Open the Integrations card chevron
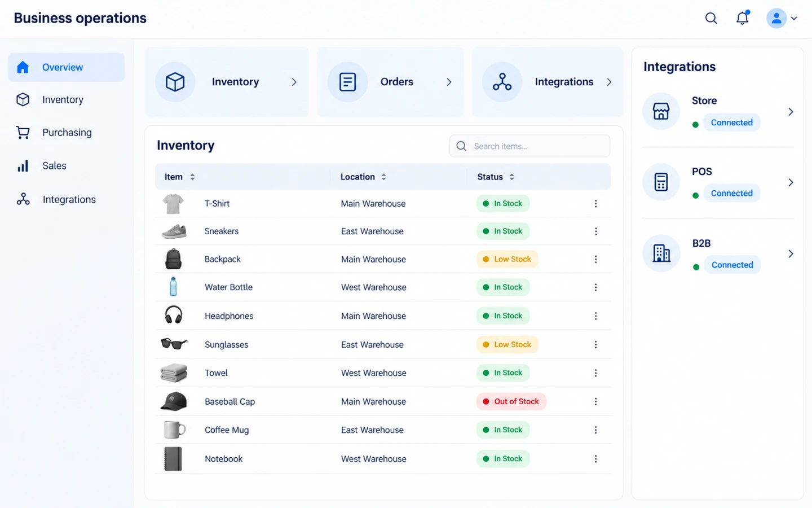Screen dimensions: 812x508 coord(609,82)
